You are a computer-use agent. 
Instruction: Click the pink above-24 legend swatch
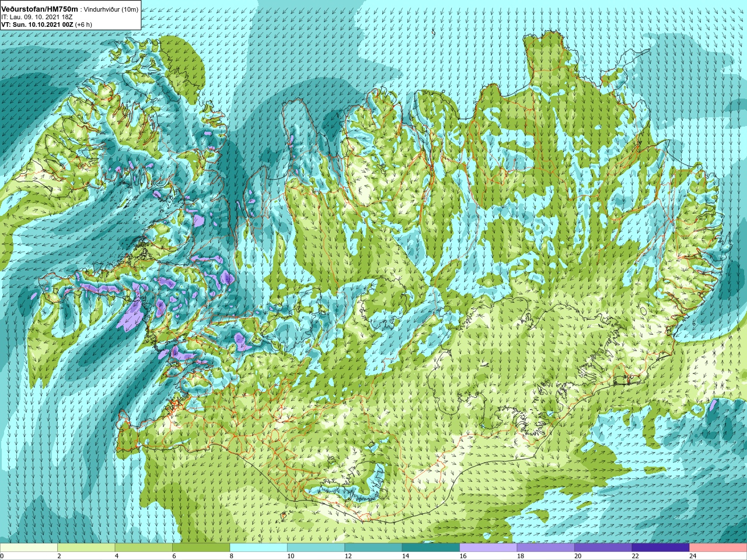coord(718,548)
